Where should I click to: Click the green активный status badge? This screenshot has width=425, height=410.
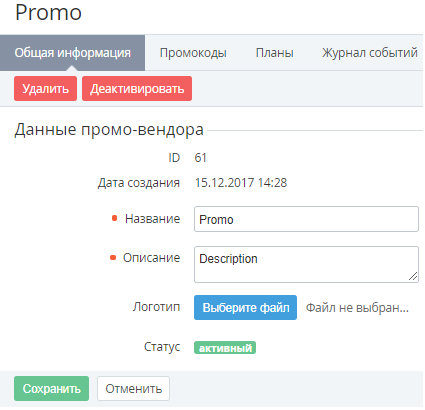(x=225, y=348)
